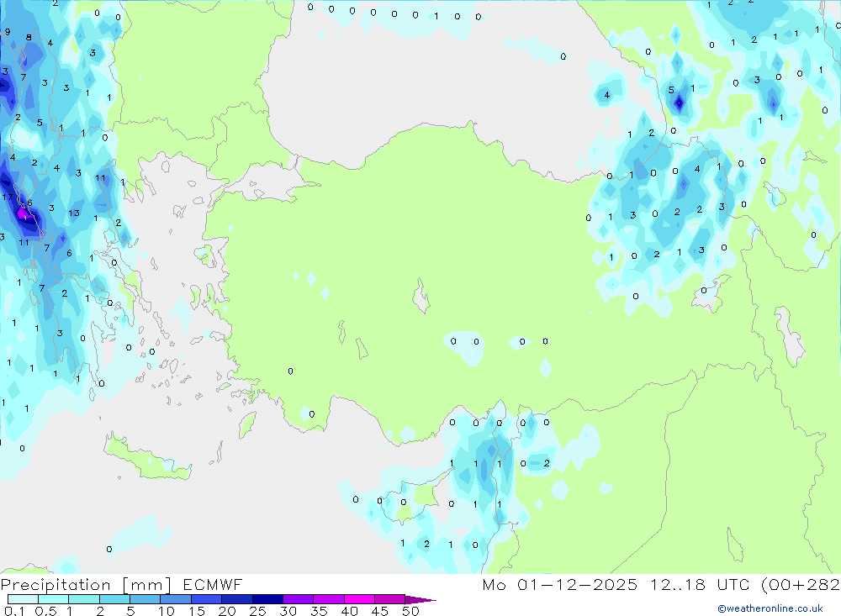Pick the 0.5–1 mm legend swatch

click(x=53, y=599)
